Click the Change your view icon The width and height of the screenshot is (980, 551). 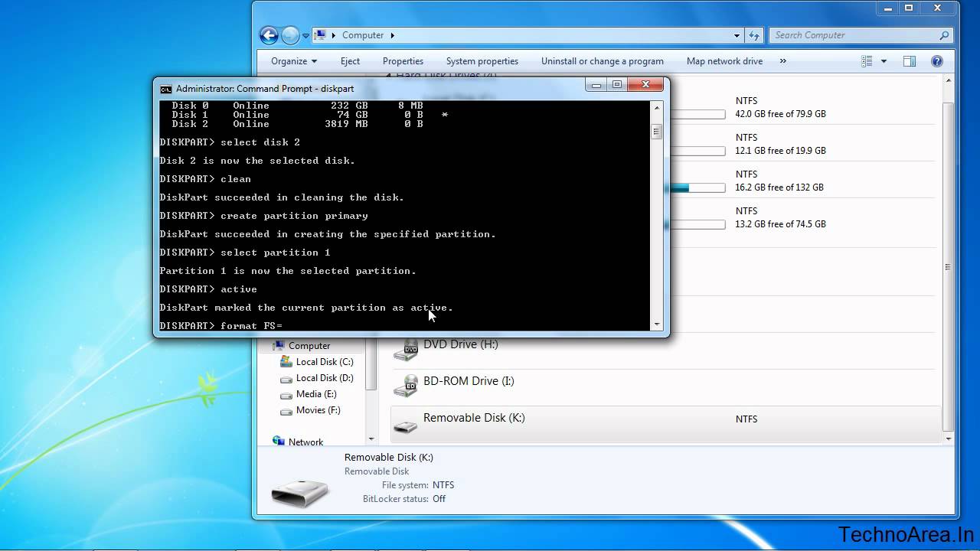pyautogui.click(x=867, y=61)
